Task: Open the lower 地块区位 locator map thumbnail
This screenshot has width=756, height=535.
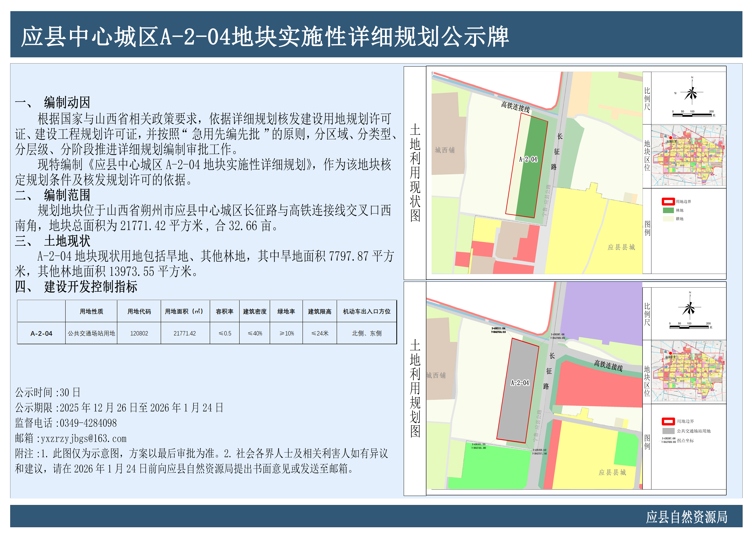Action: pos(689,371)
